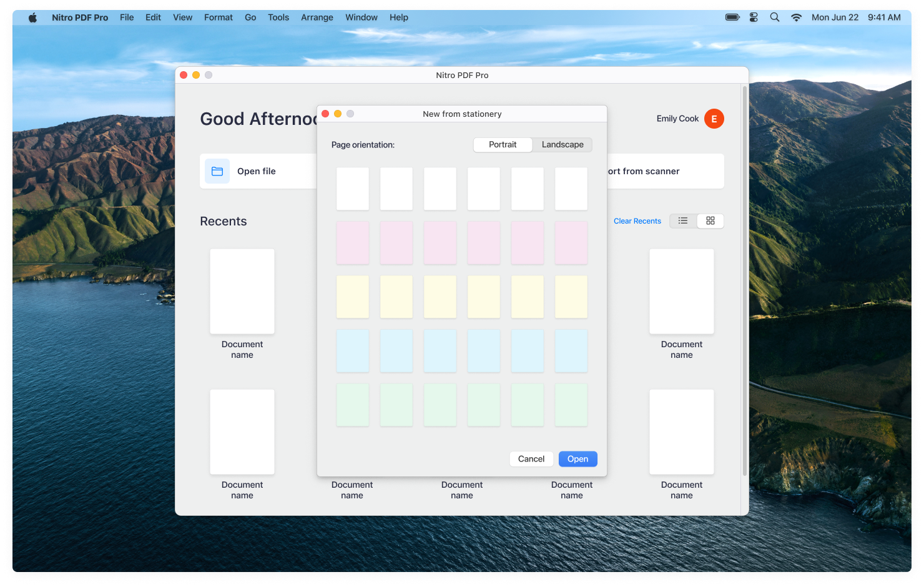The width and height of the screenshot is (924, 587).
Task: Open Emily Cook's profile avatar
Action: point(714,118)
